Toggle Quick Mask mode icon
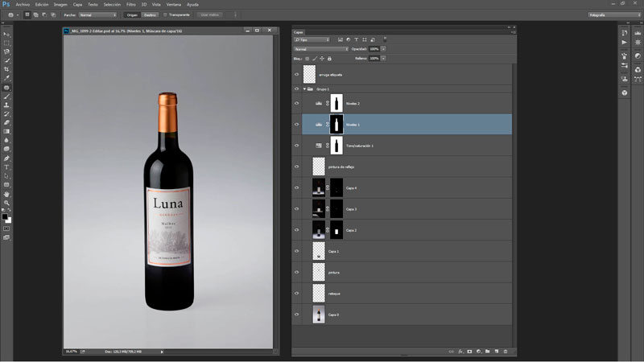This screenshot has width=644, height=362. click(6, 228)
